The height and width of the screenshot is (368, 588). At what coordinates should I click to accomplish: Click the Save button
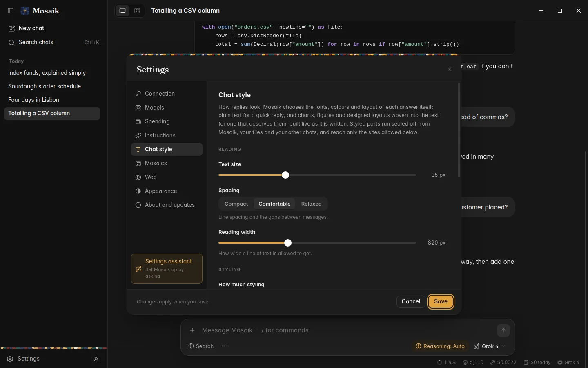point(441,301)
